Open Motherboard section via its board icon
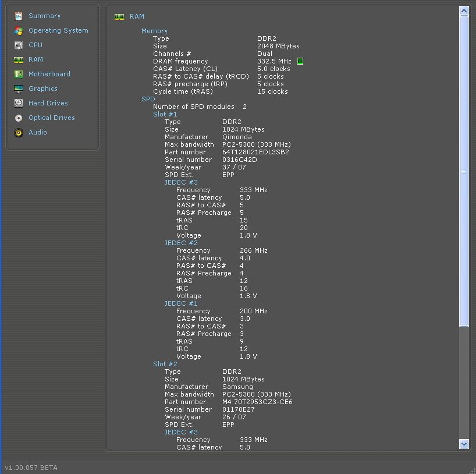 coord(19,74)
